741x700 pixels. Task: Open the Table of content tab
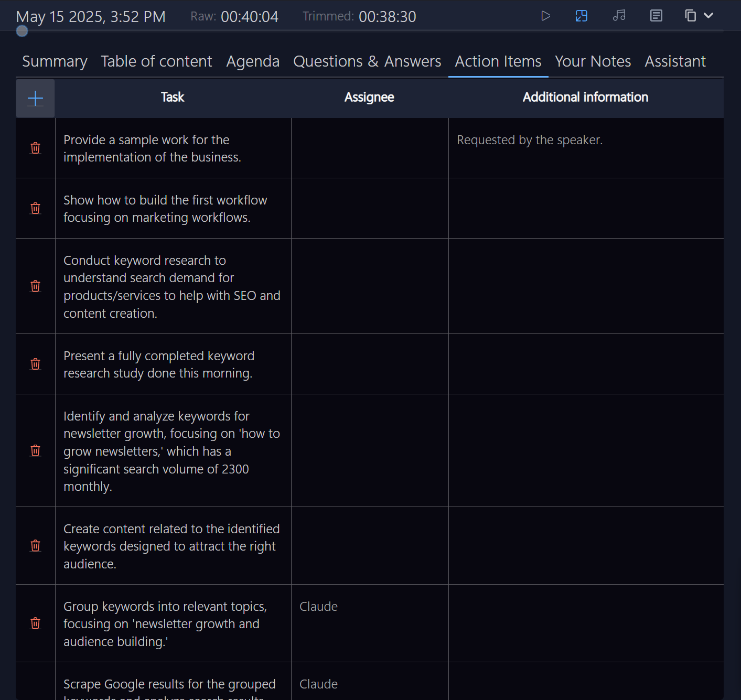point(156,61)
